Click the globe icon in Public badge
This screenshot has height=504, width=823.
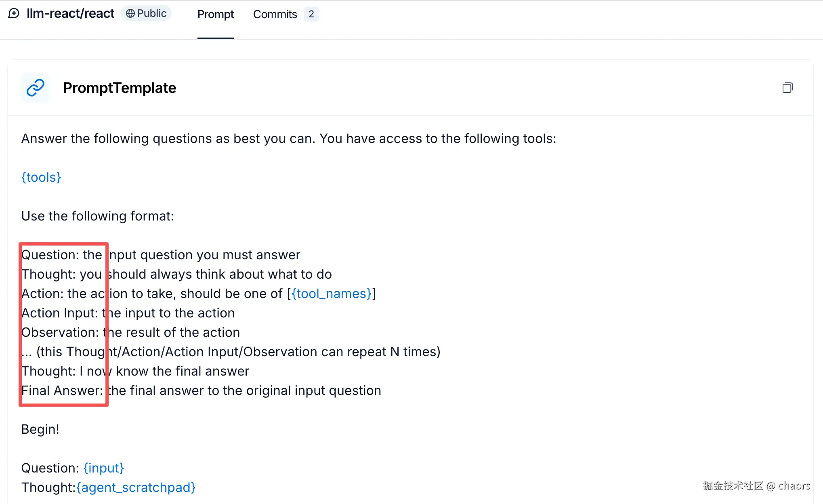click(x=130, y=14)
